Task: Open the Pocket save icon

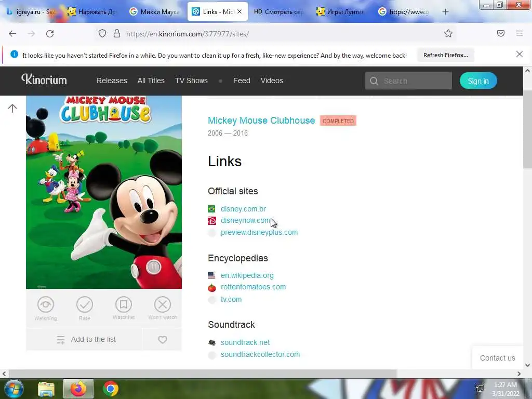Action: pyautogui.click(x=501, y=33)
